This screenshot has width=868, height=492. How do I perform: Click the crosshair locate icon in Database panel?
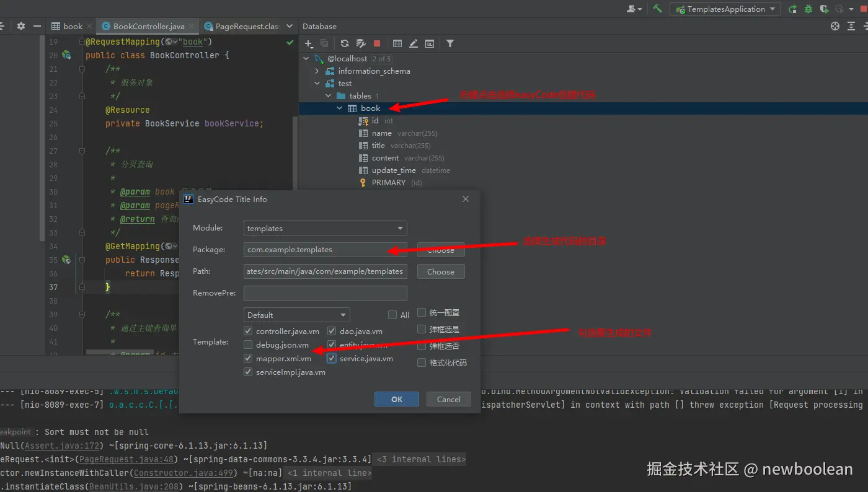tap(835, 26)
